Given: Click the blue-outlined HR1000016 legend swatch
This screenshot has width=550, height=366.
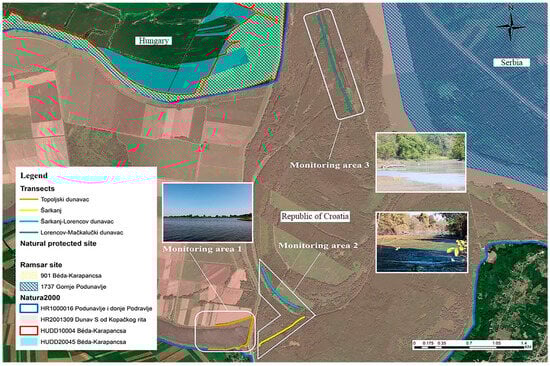Looking at the screenshot, I should 29,308.
